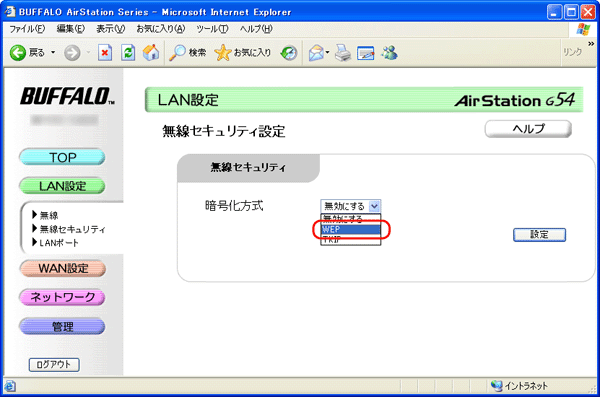
Task: Select TKIP option in dropdown list
Action: (x=351, y=240)
